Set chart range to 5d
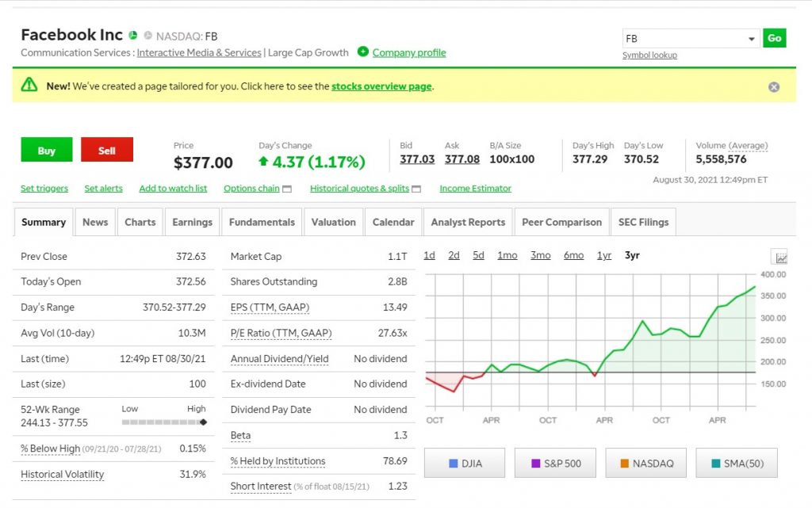The height and width of the screenshot is (508, 812). [478, 255]
